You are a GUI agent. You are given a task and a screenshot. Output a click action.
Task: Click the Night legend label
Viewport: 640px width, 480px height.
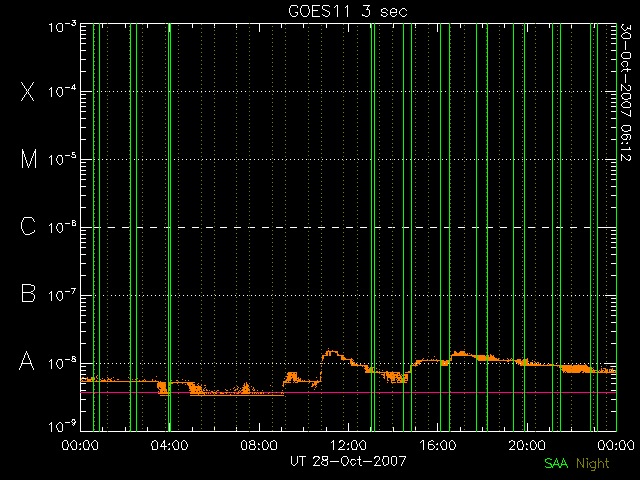pyautogui.click(x=593, y=464)
